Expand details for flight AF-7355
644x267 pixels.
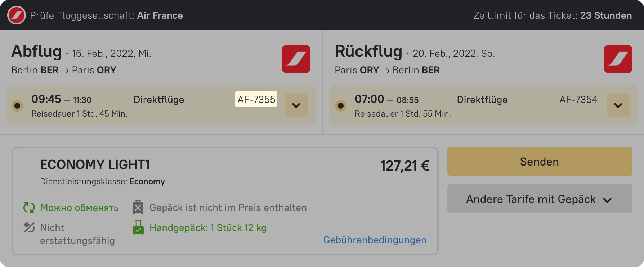(296, 105)
